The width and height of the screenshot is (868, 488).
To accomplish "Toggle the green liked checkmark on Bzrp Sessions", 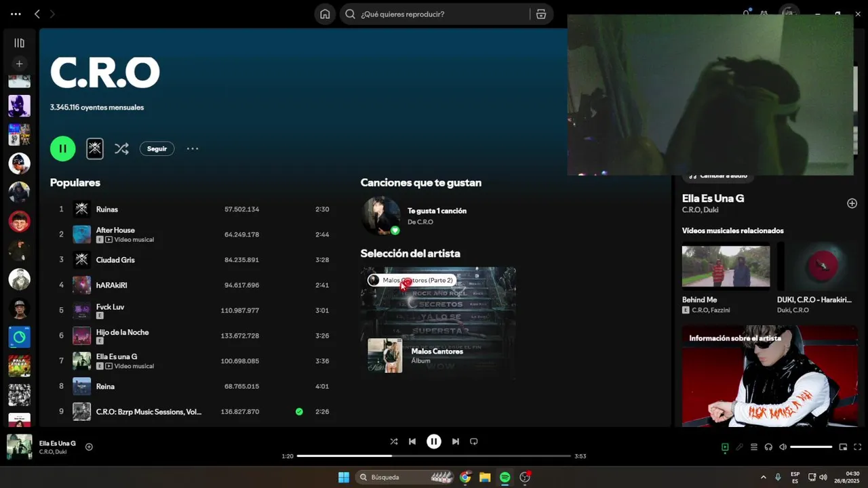I will (299, 411).
